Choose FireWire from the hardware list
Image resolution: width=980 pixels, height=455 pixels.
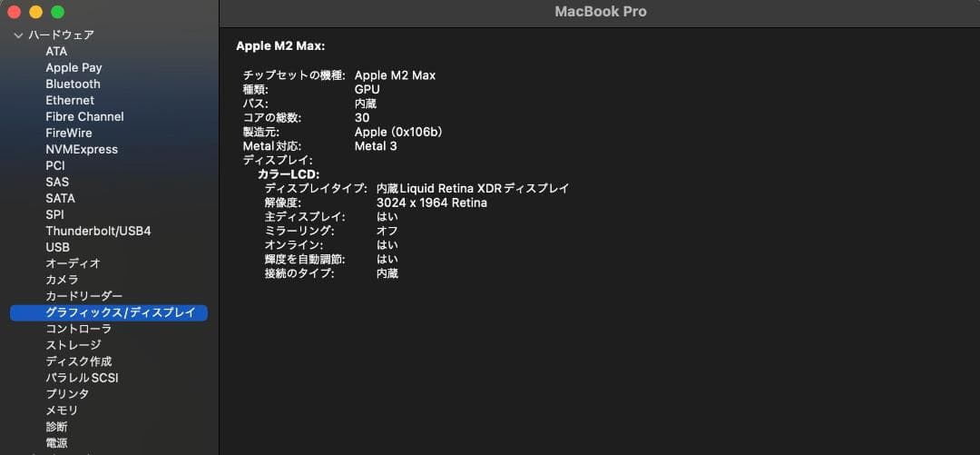(69, 133)
